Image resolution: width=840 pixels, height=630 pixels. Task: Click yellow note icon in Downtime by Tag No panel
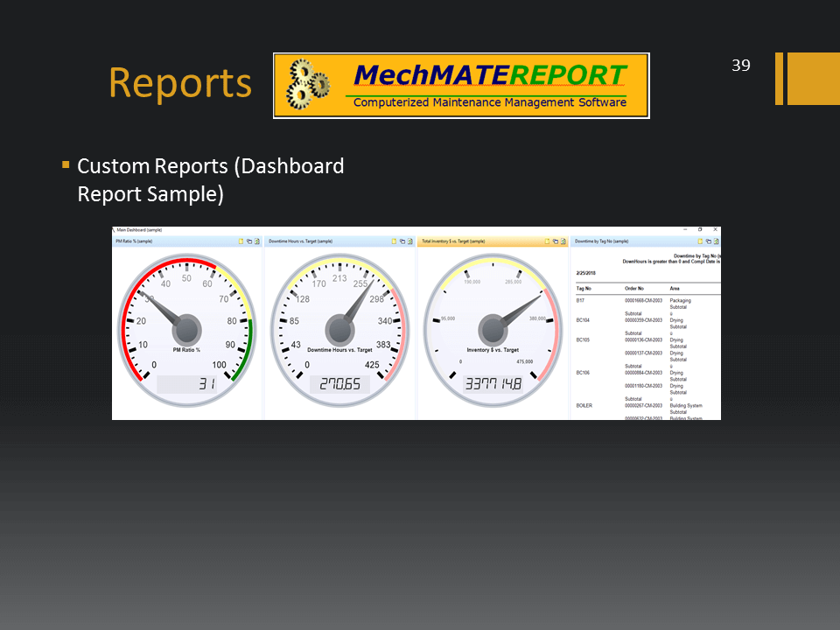point(700,241)
